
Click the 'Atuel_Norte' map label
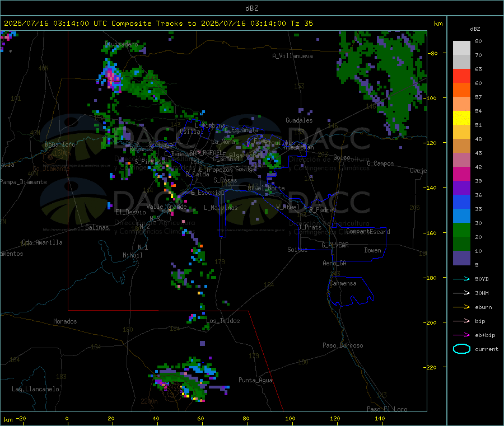(x=266, y=188)
